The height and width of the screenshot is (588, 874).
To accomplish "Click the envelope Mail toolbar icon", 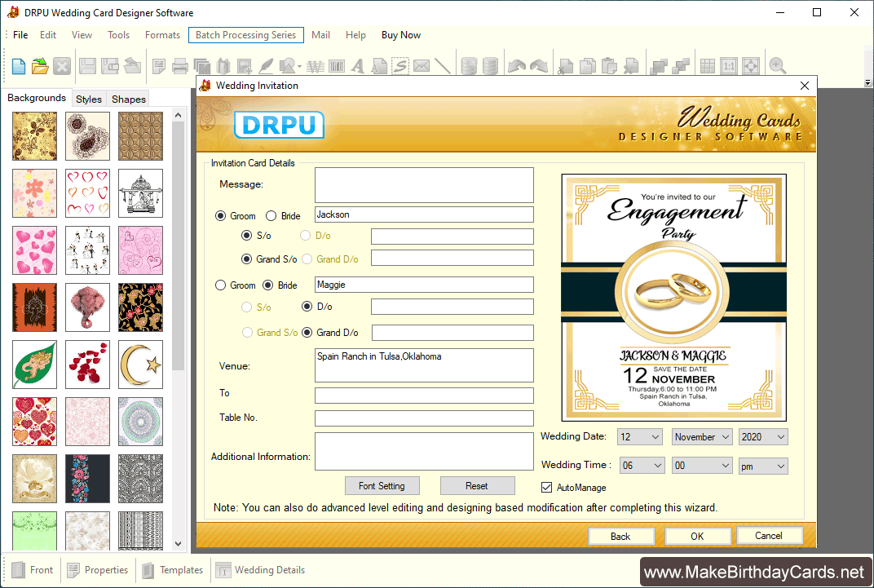I will pyautogui.click(x=422, y=66).
